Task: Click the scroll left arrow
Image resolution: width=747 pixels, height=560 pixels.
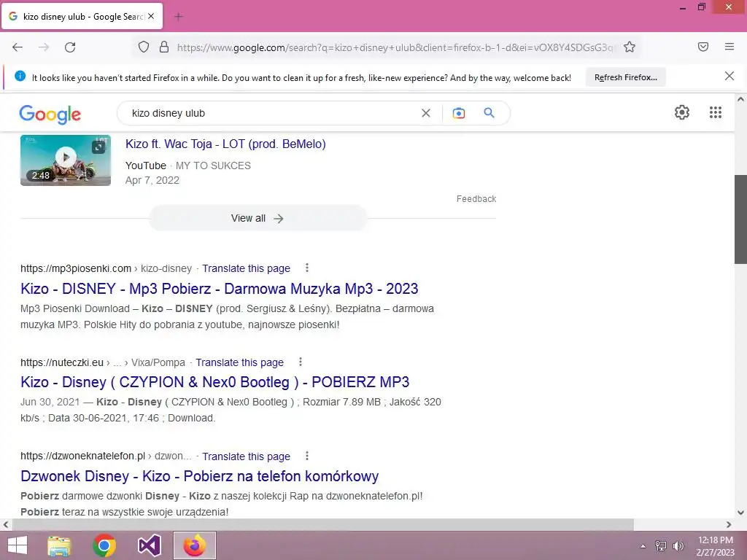Action: pyautogui.click(x=6, y=524)
